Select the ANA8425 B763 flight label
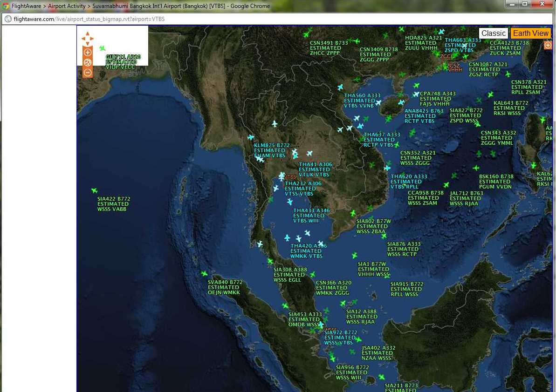Viewport: 556px width, 392px height. (x=424, y=116)
